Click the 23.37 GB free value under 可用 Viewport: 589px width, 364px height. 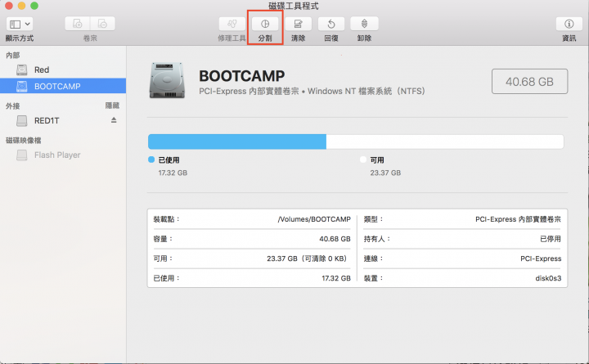[x=385, y=173]
